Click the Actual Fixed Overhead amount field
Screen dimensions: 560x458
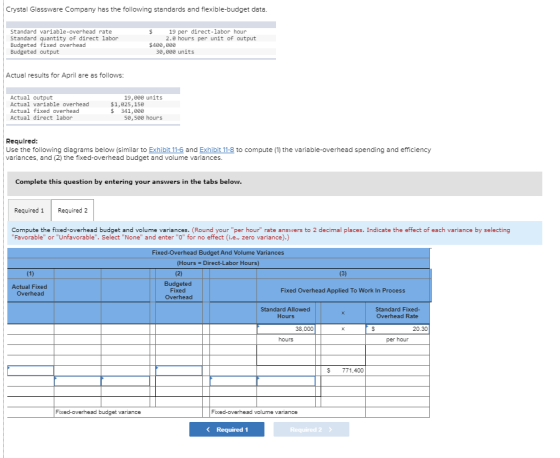click(31, 370)
